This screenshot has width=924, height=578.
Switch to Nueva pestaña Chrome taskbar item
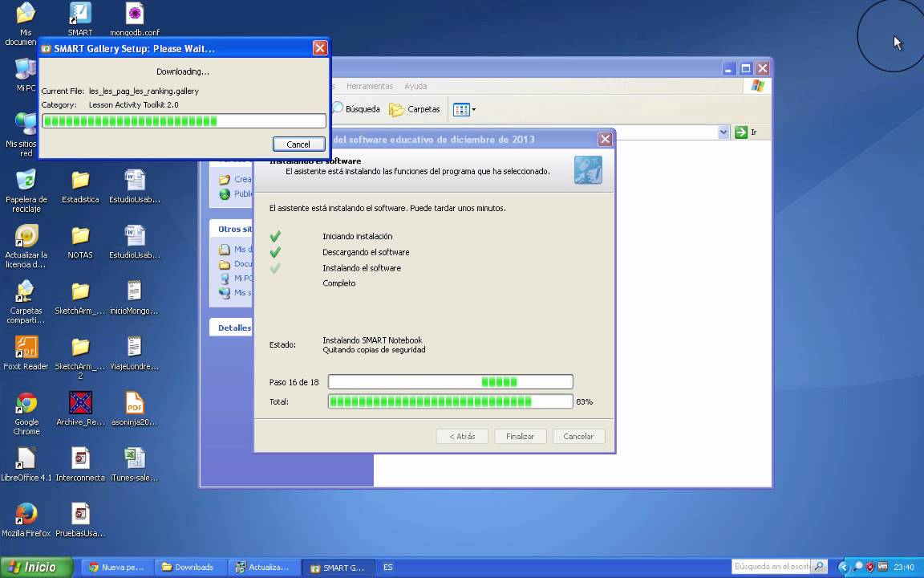(116, 568)
